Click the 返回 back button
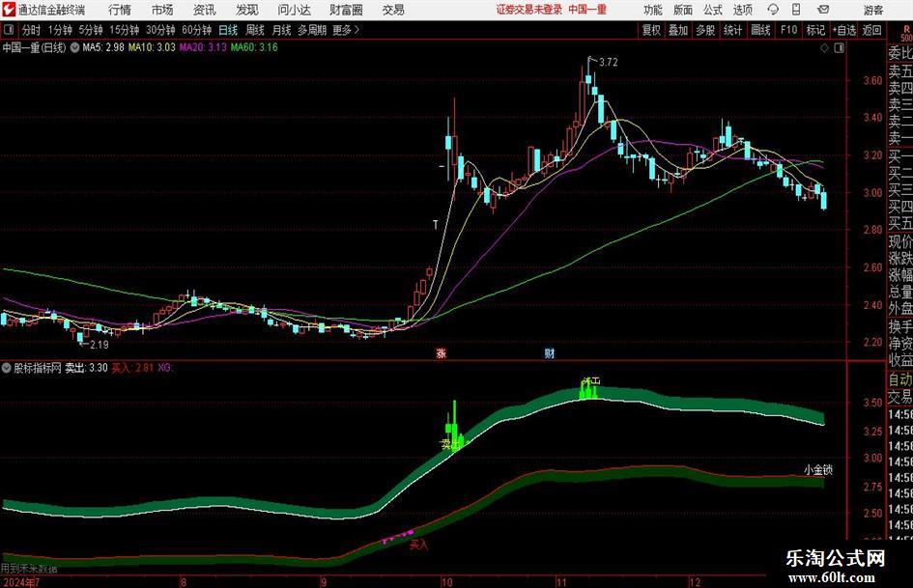The width and height of the screenshot is (913, 588). [x=871, y=30]
